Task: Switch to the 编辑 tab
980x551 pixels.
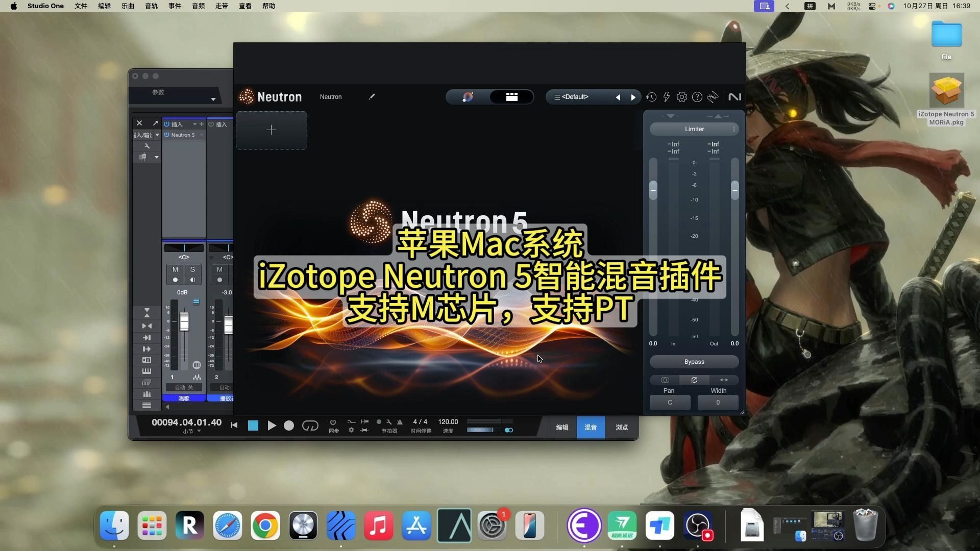Action: pyautogui.click(x=562, y=428)
